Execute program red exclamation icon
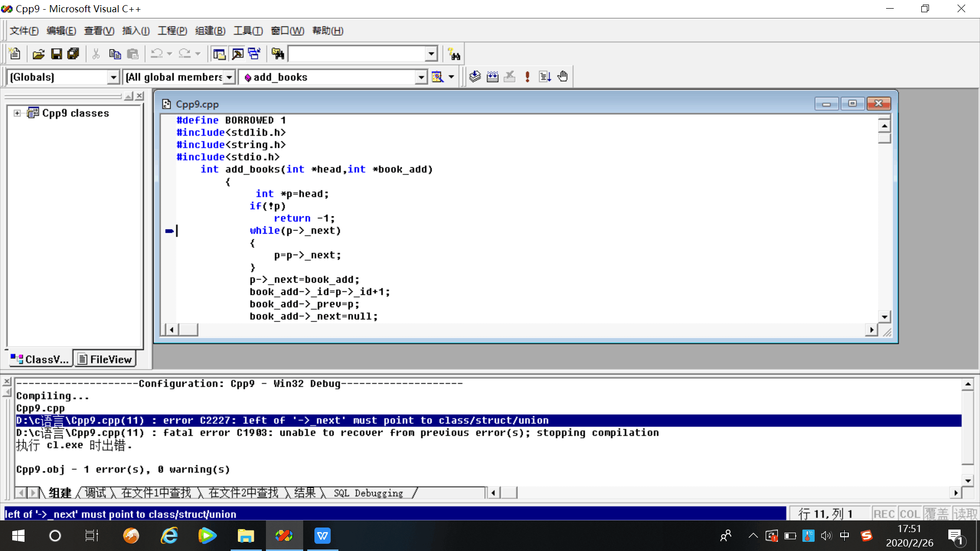The width and height of the screenshot is (980, 551). [527, 77]
